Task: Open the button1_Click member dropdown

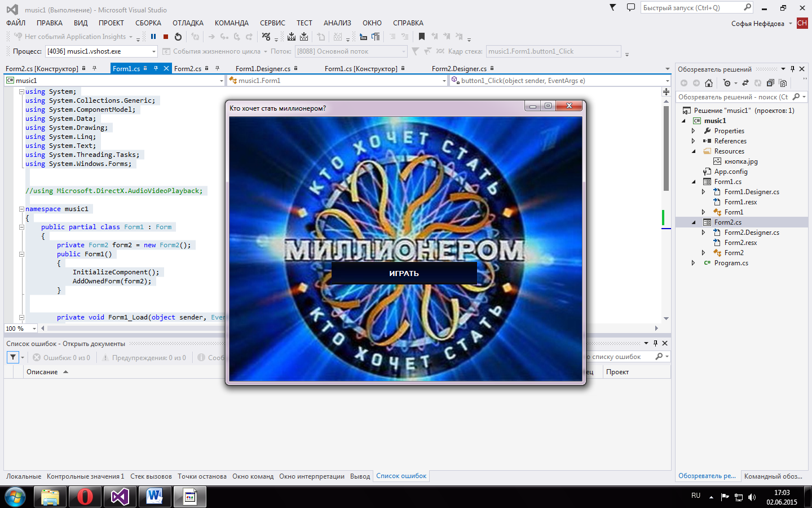Action: coord(667,81)
